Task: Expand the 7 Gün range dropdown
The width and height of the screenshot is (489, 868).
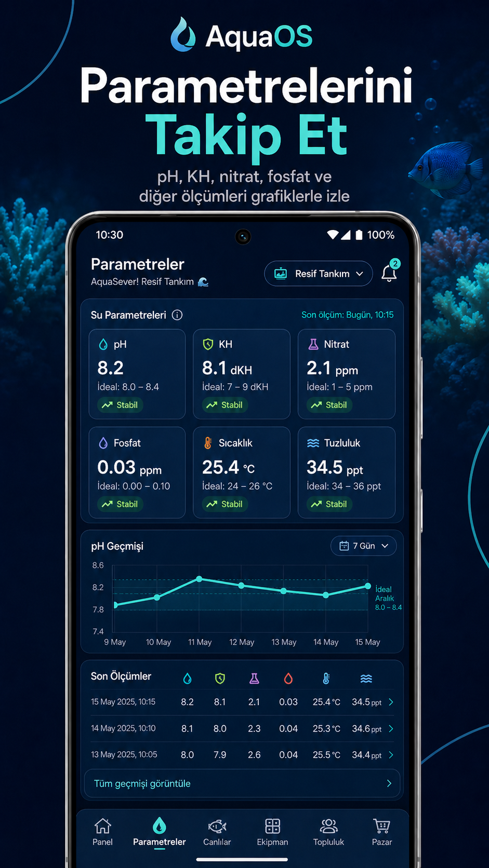Action: 364,546
